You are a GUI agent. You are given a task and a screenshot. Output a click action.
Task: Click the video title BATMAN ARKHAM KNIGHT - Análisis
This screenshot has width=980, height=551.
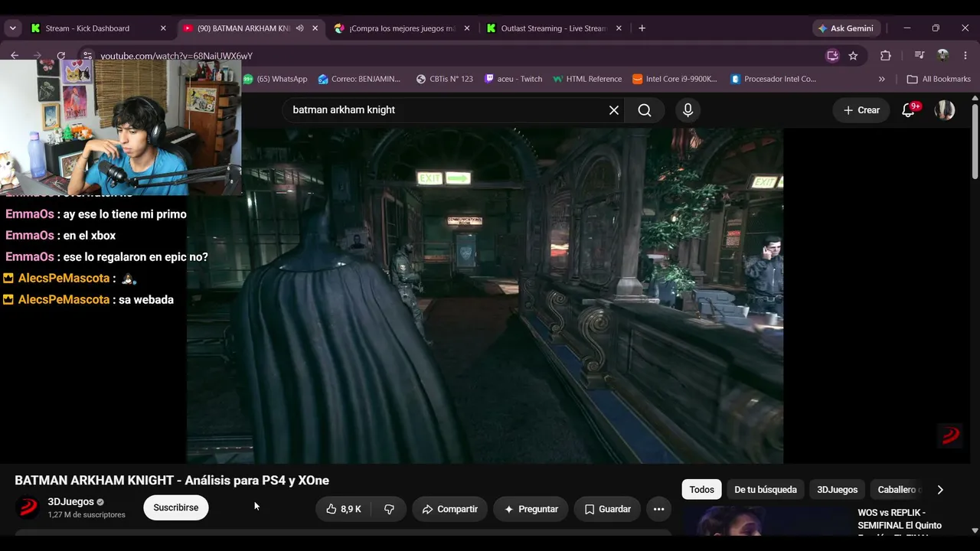(x=171, y=481)
